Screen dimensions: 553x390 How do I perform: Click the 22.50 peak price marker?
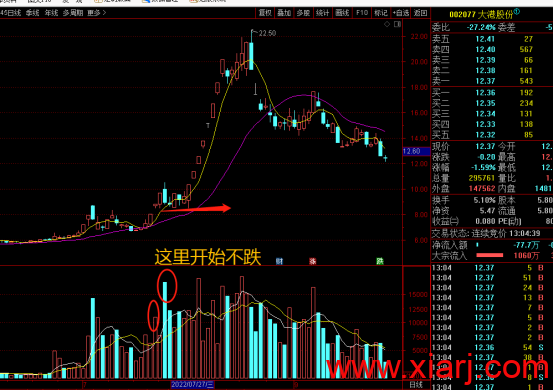(267, 33)
